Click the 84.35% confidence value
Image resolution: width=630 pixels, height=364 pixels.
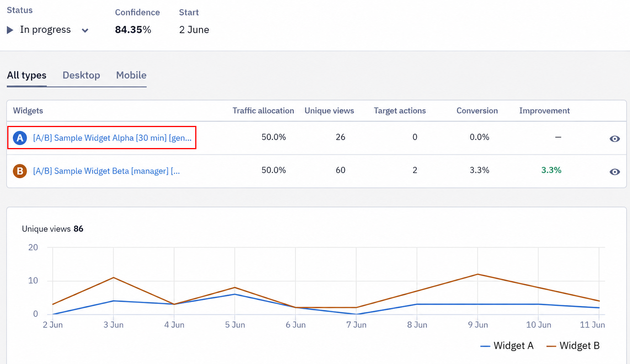[x=133, y=30]
